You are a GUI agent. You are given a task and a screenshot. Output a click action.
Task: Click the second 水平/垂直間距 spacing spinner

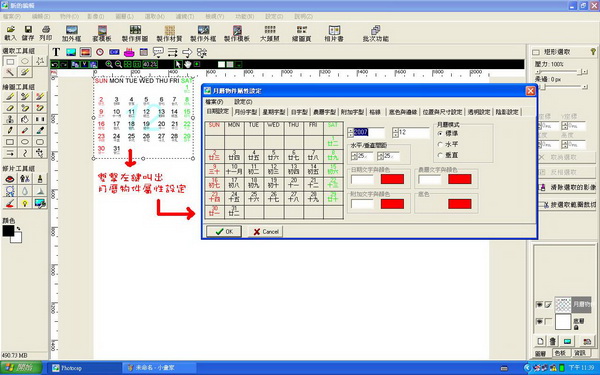pyautogui.click(x=380, y=156)
